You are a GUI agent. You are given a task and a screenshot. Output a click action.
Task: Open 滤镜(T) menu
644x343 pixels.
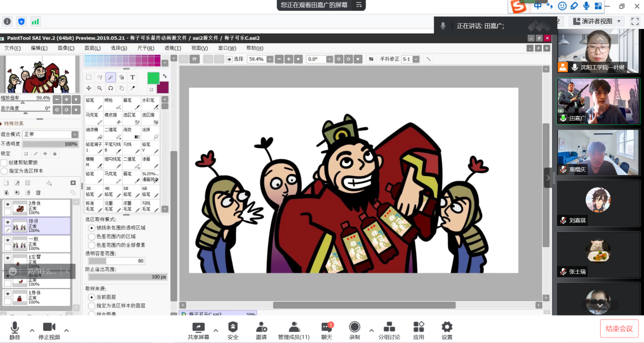173,48
